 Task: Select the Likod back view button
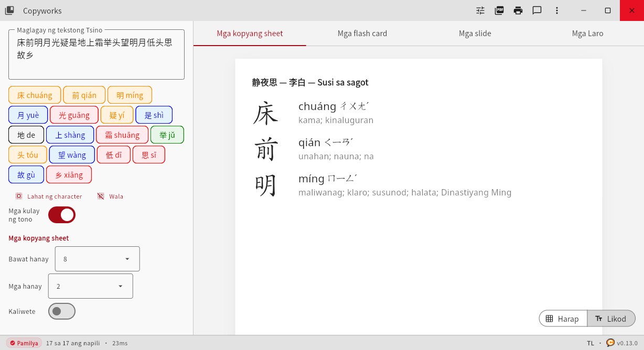coord(611,319)
